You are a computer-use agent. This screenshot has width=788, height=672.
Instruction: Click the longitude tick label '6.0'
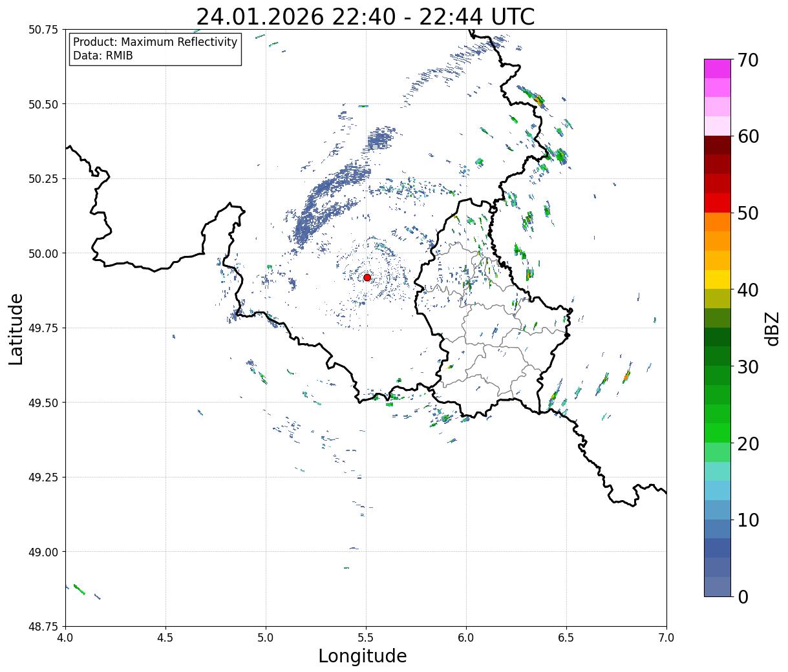466,637
